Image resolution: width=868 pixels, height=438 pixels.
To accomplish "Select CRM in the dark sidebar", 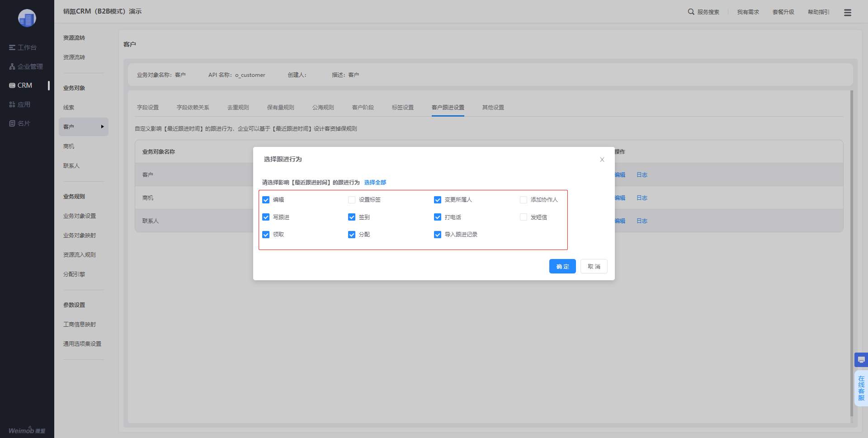I will (x=21, y=85).
